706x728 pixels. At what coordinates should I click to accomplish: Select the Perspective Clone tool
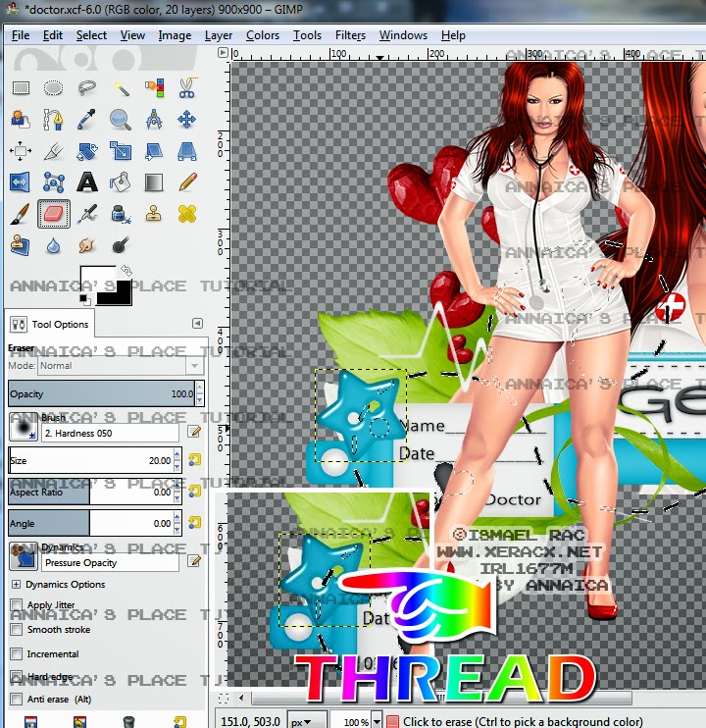(x=21, y=245)
